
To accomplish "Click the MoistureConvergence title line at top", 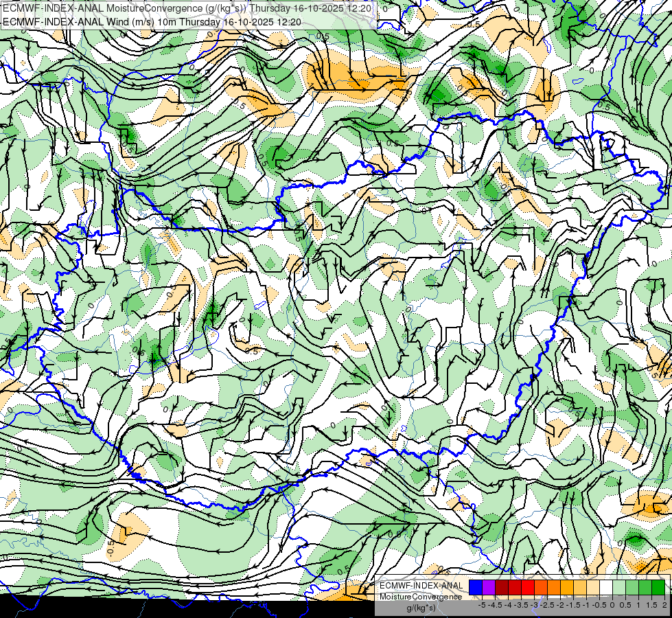I will click(187, 8).
